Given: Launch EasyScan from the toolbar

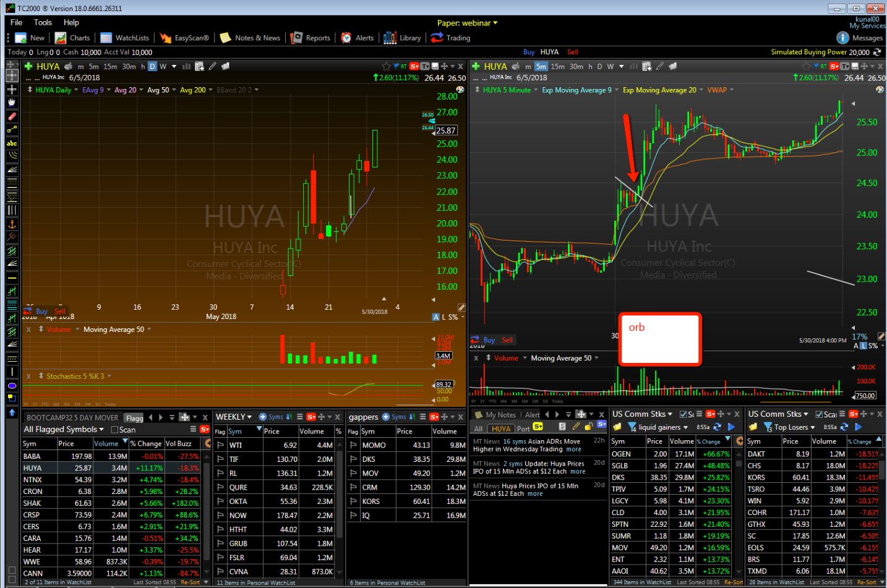Looking at the screenshot, I should [184, 38].
